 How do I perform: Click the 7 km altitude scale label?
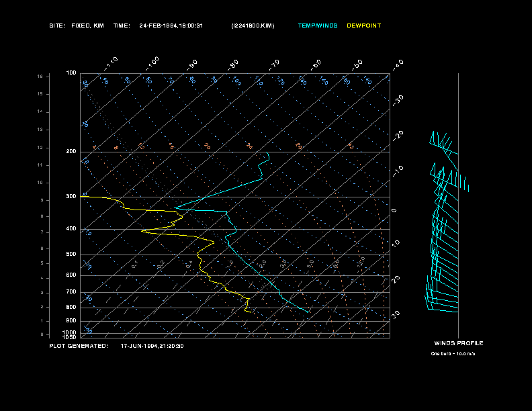click(x=42, y=232)
